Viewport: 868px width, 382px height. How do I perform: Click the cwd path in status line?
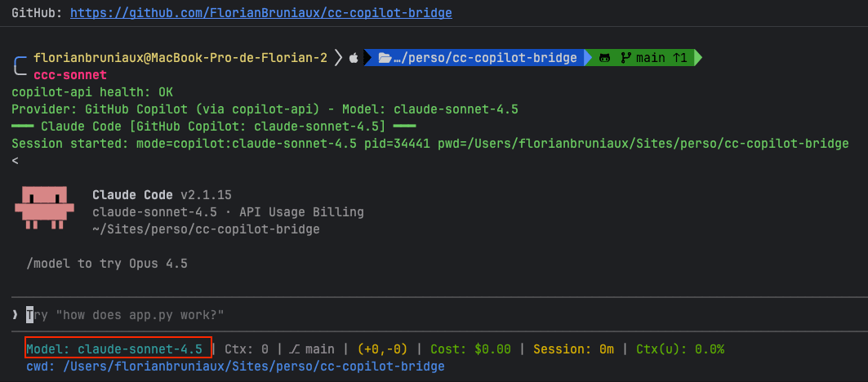click(x=235, y=366)
